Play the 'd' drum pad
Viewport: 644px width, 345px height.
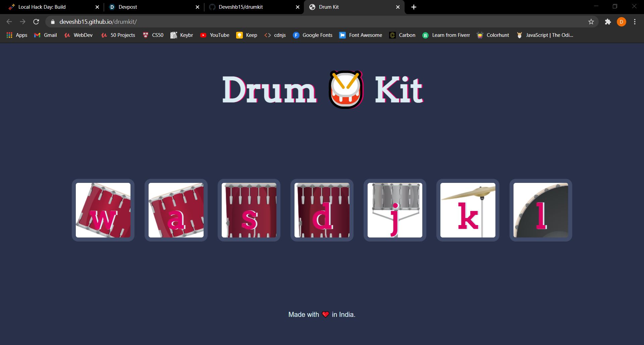coord(322,210)
